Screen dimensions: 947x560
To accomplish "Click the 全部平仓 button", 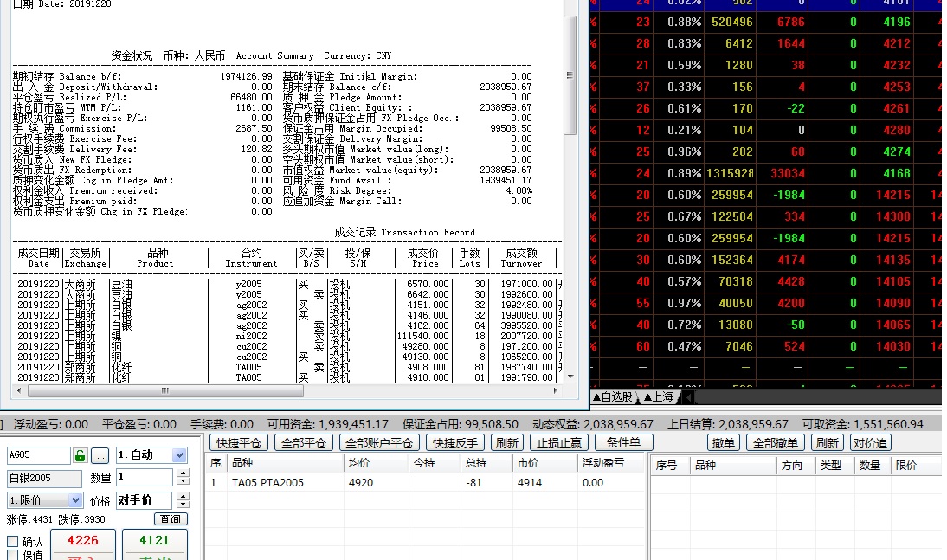I will click(304, 443).
